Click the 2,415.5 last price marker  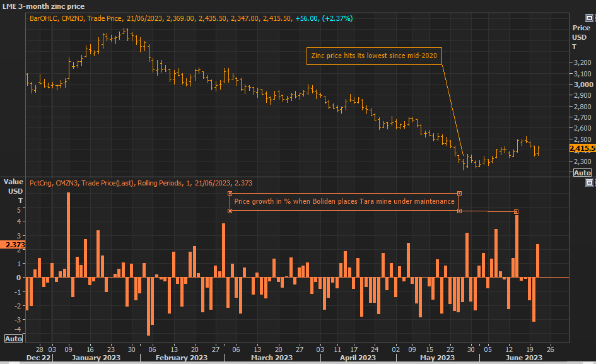tap(581, 148)
